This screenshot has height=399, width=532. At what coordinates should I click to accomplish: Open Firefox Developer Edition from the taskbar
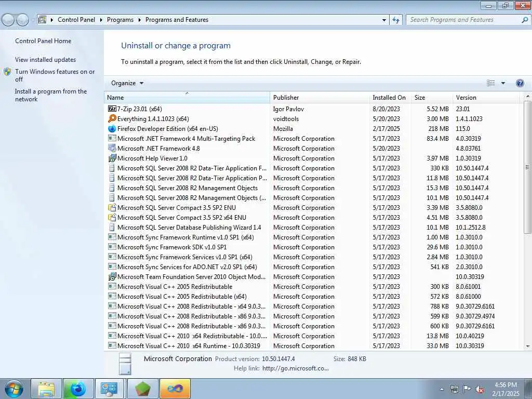coord(78,389)
